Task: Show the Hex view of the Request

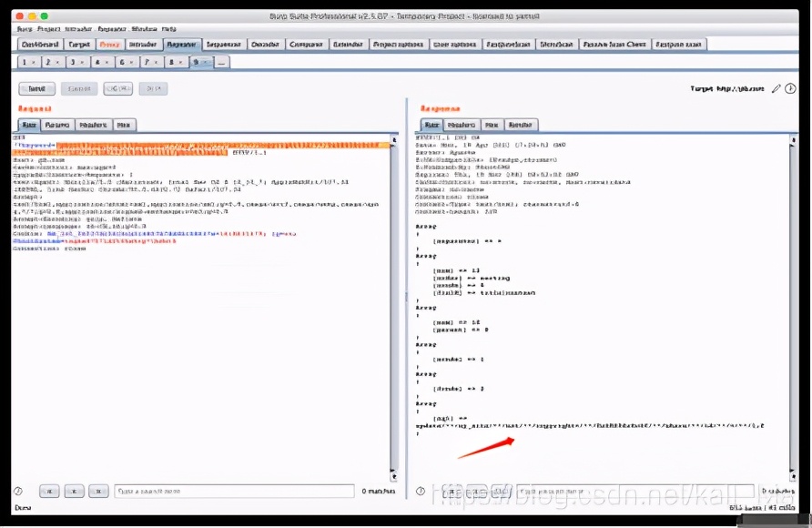Action: (x=124, y=126)
